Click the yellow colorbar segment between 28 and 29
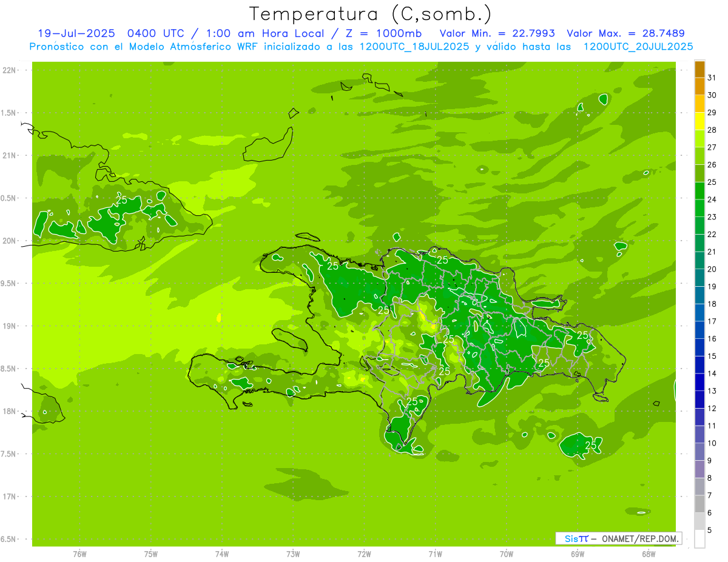This screenshot has width=728, height=562. coord(699,121)
